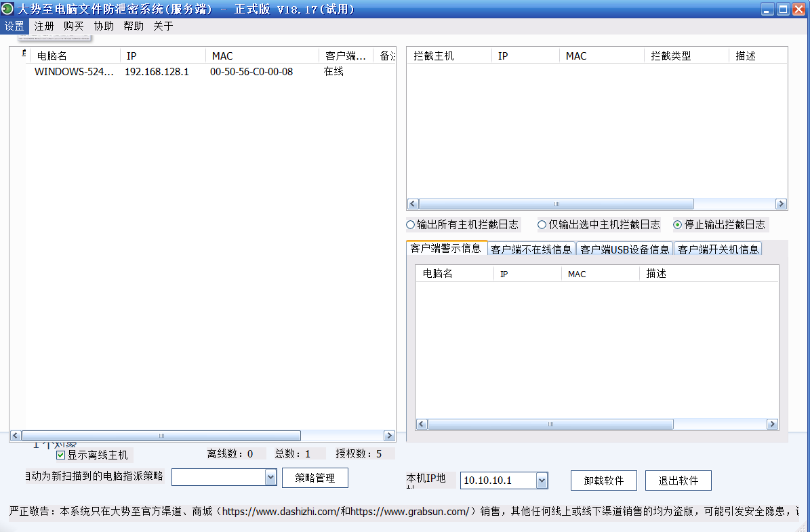Select 仅输出选中主机拦截日志 radio option
The height and width of the screenshot is (532, 810).
pyautogui.click(x=542, y=224)
